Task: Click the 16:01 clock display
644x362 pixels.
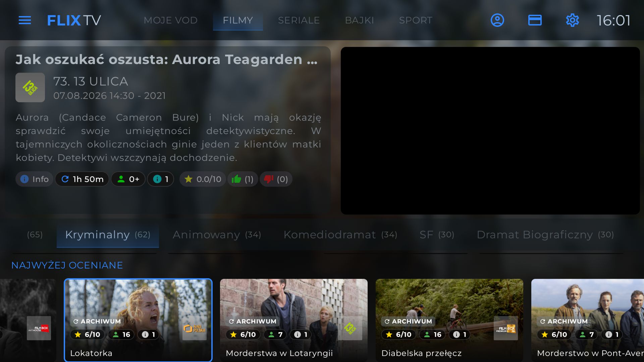Action: click(x=613, y=20)
